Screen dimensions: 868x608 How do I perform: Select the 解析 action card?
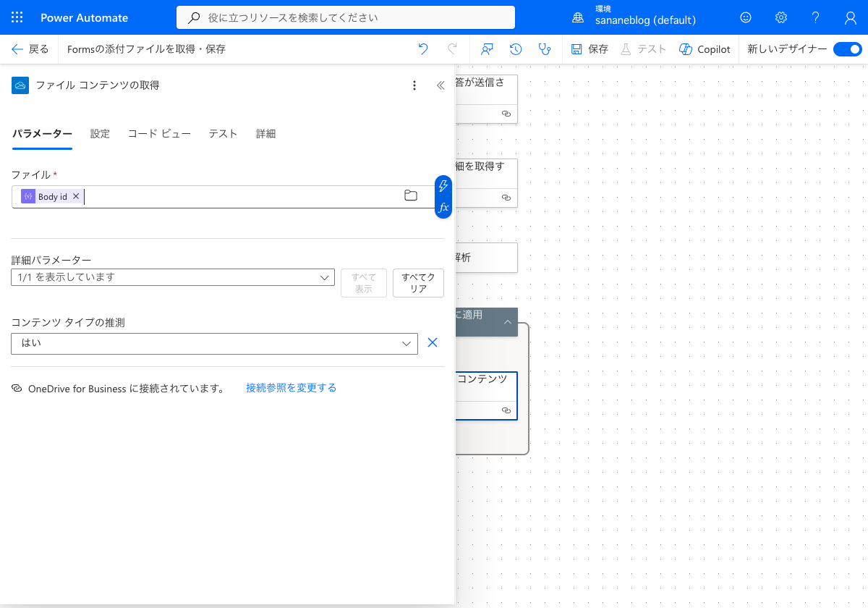tap(487, 258)
